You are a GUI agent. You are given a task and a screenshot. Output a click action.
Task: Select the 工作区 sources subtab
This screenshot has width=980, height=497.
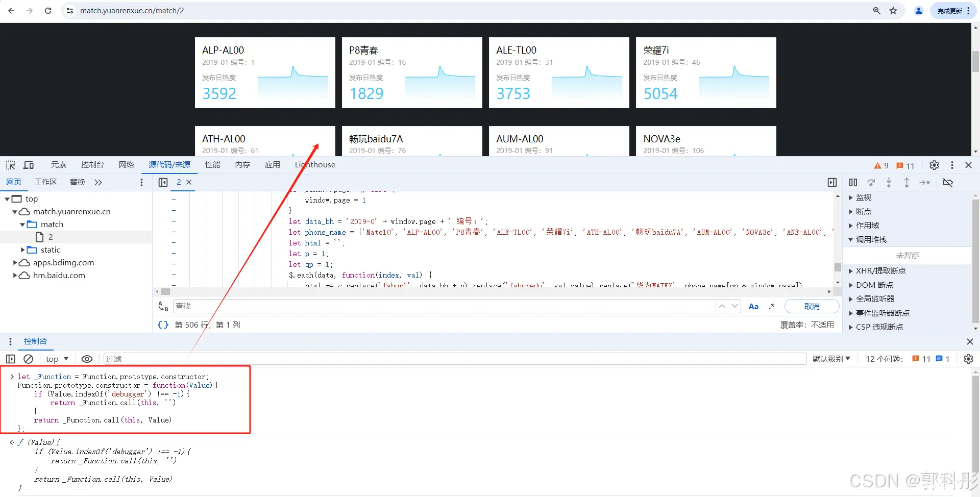[x=45, y=182]
